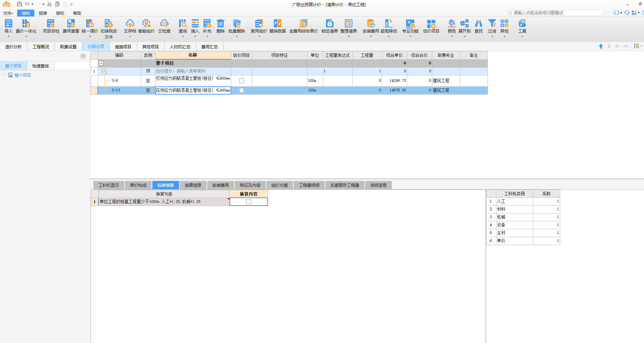Click 切换税改文件 icon
The height and width of the screenshot is (343, 644).
coord(108,23)
